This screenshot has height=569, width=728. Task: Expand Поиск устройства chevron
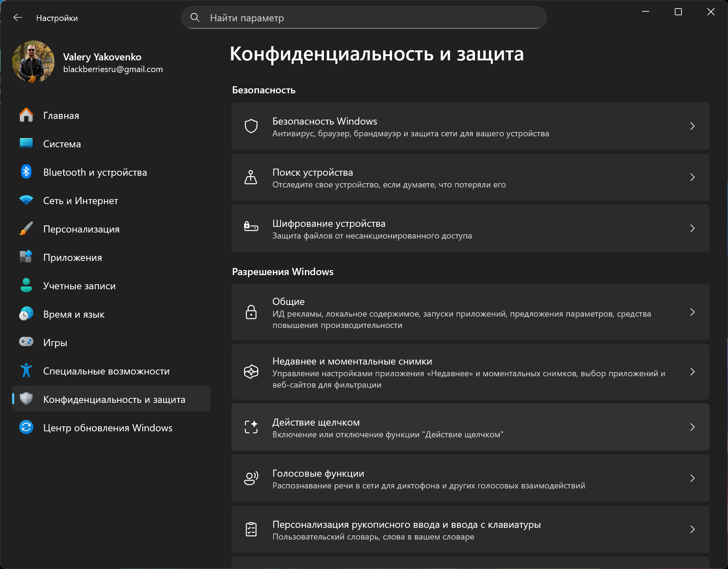click(692, 177)
